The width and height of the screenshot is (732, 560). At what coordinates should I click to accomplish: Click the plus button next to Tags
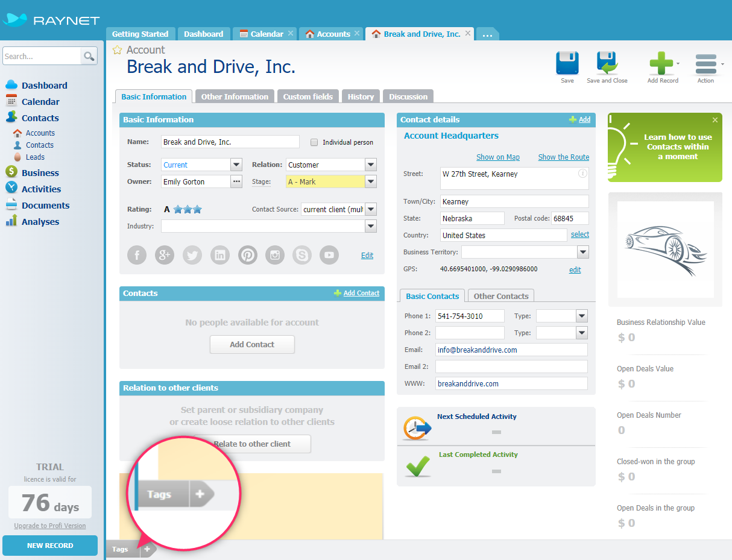147,549
